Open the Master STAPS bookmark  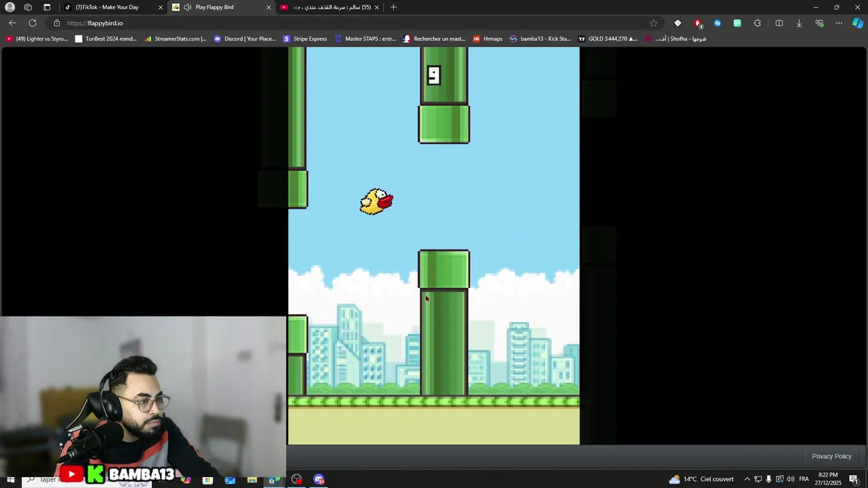tap(366, 39)
